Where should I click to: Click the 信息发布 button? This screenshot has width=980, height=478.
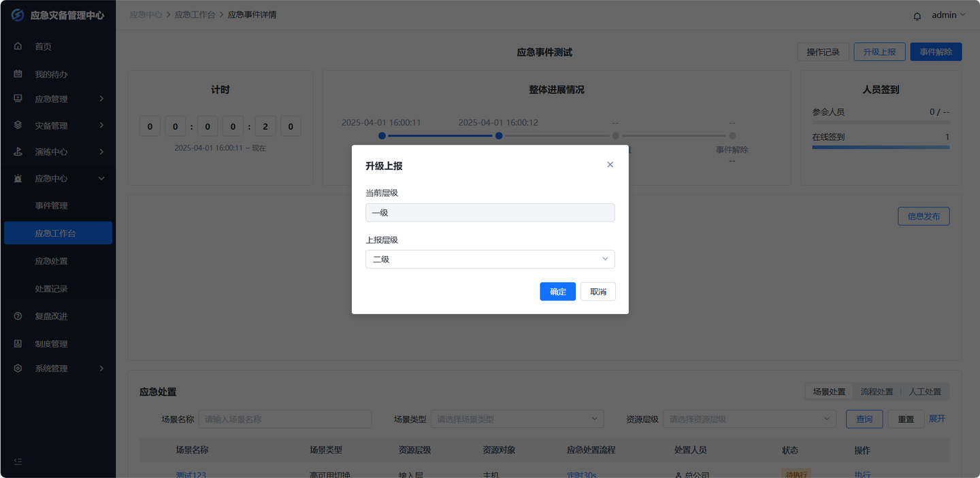click(x=924, y=216)
